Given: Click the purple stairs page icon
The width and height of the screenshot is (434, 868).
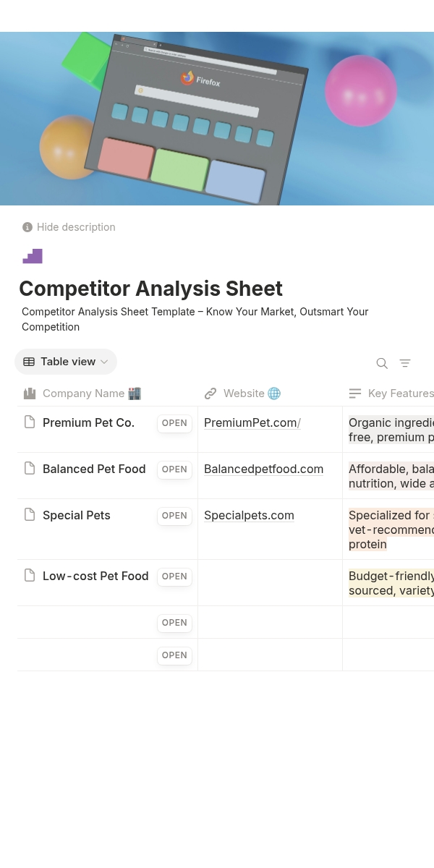Looking at the screenshot, I should tap(33, 256).
